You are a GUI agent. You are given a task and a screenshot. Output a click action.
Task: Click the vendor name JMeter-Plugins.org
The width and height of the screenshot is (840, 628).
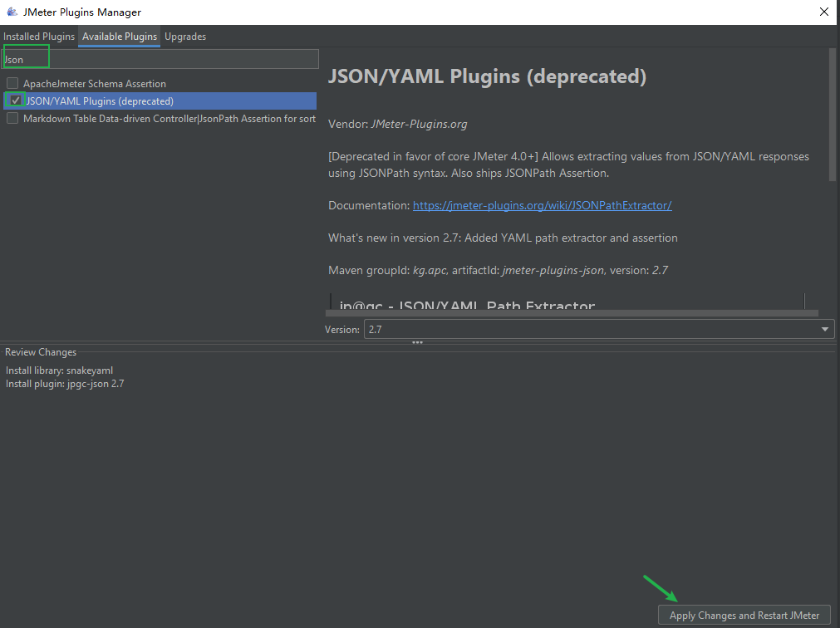[x=419, y=125]
